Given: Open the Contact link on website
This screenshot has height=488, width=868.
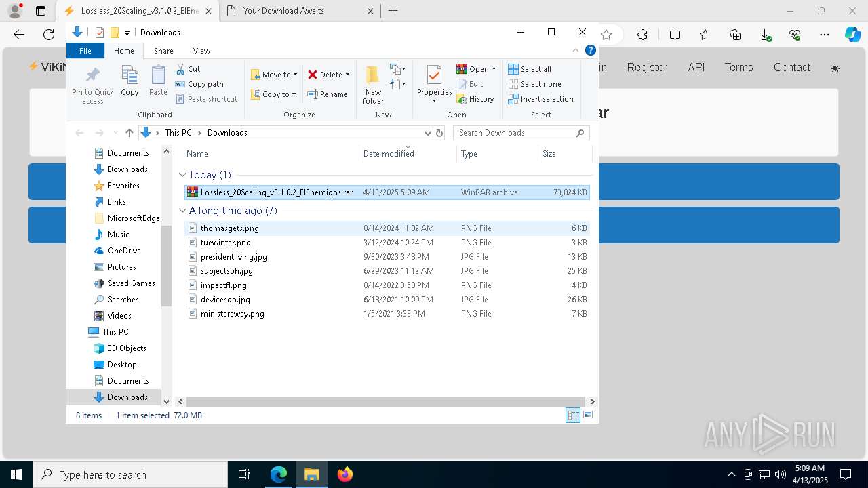Looking at the screenshot, I should click(x=792, y=68).
